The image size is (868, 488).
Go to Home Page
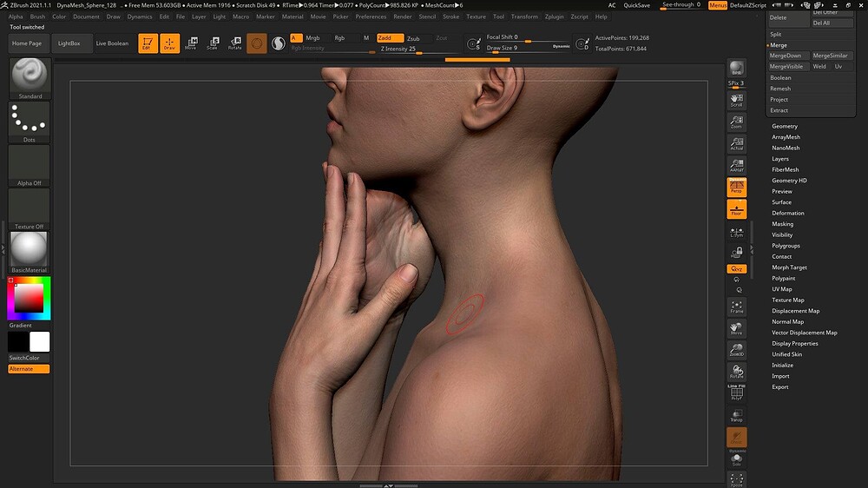[x=27, y=43]
